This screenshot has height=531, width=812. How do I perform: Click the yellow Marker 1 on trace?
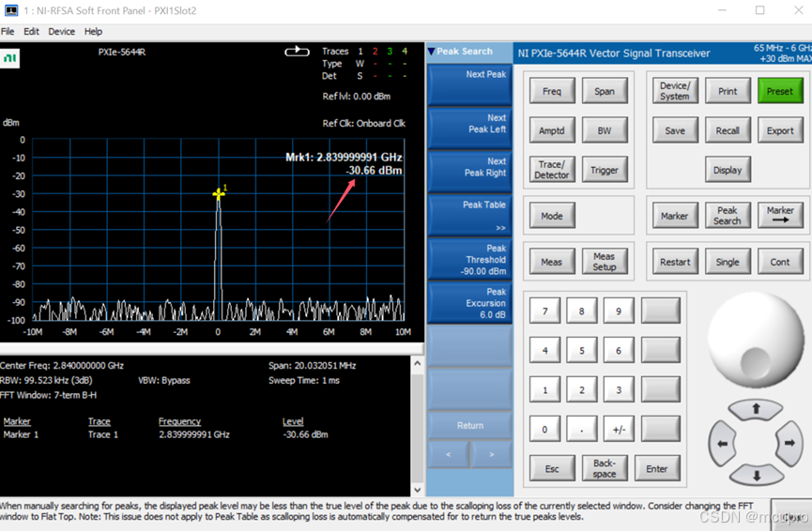pos(219,193)
